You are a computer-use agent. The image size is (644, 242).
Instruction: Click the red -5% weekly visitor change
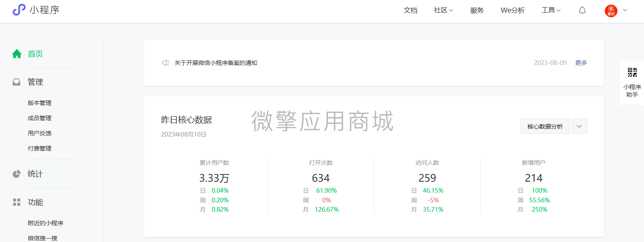[433, 200]
